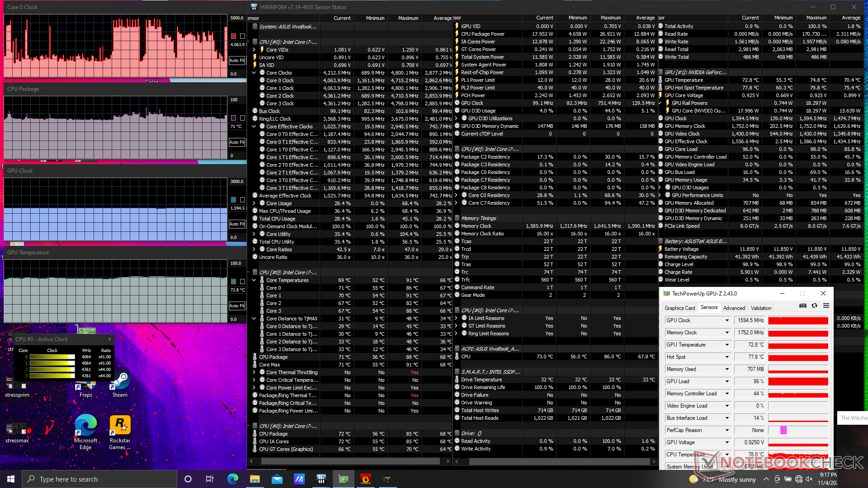The height and width of the screenshot is (488, 868).
Task: Toggle checkbox in GPU Clock graph
Action: tap(242, 200)
